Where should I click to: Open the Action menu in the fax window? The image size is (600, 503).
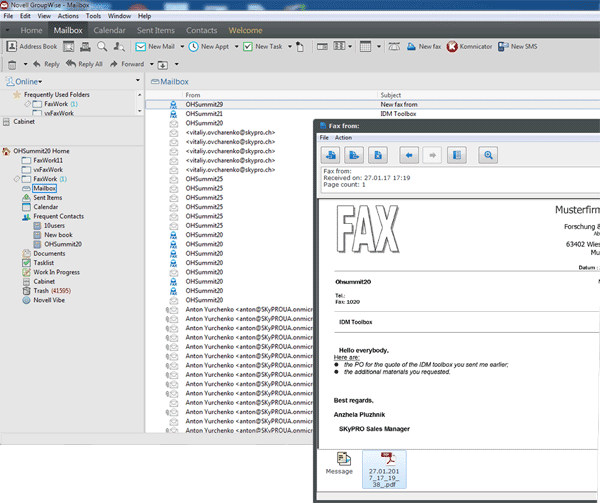pos(343,138)
